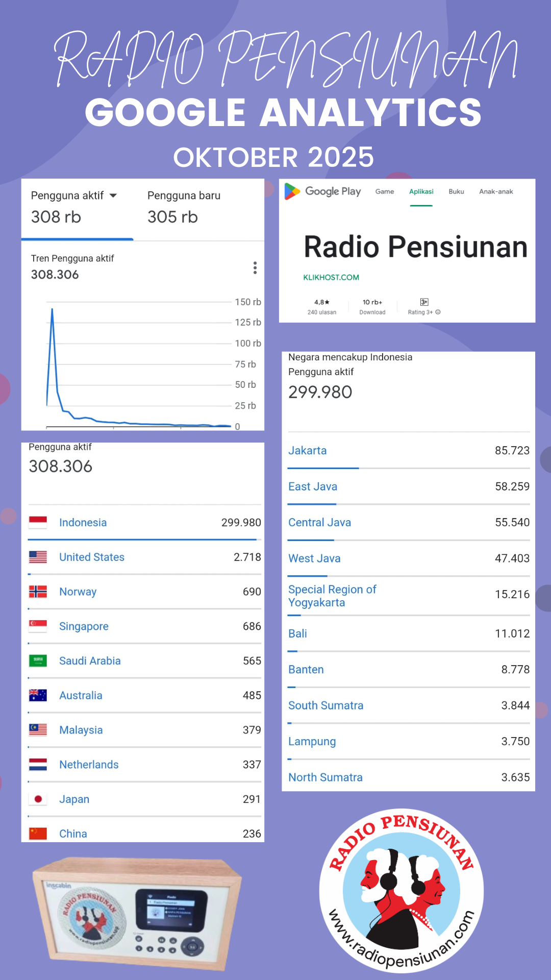
Task: Open the Game tab in Google Play
Action: pos(384,192)
